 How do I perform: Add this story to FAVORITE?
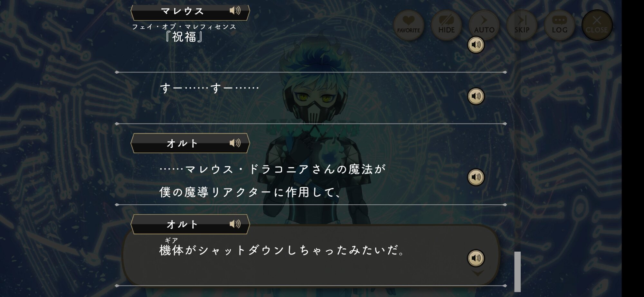click(x=409, y=25)
